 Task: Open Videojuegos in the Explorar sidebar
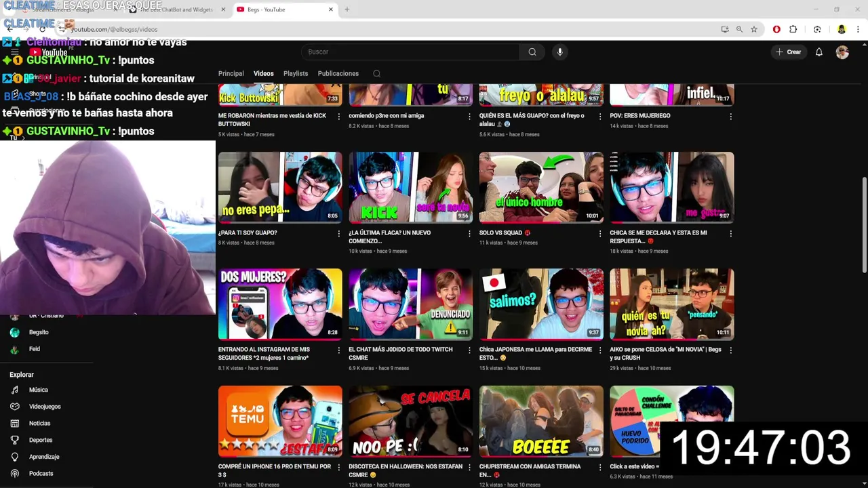pos(45,407)
